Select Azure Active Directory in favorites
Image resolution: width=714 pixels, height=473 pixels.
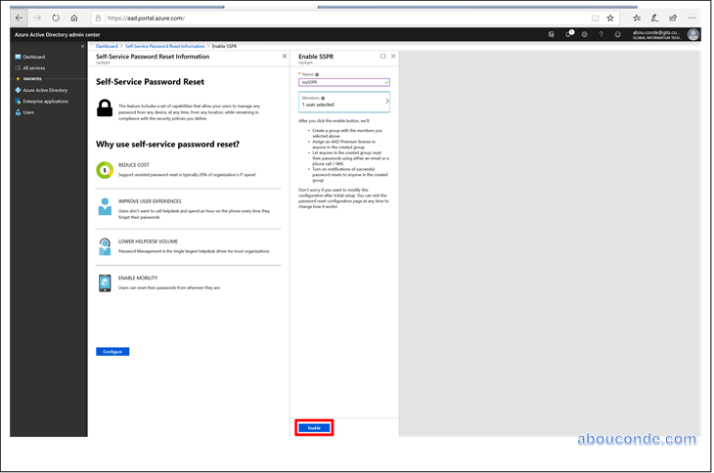pyautogui.click(x=44, y=90)
